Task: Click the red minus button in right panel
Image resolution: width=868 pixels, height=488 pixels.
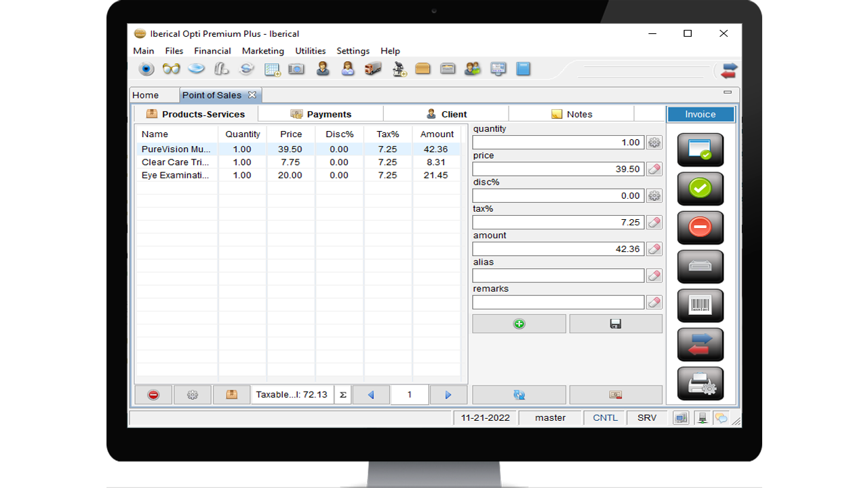Action: [x=700, y=227]
